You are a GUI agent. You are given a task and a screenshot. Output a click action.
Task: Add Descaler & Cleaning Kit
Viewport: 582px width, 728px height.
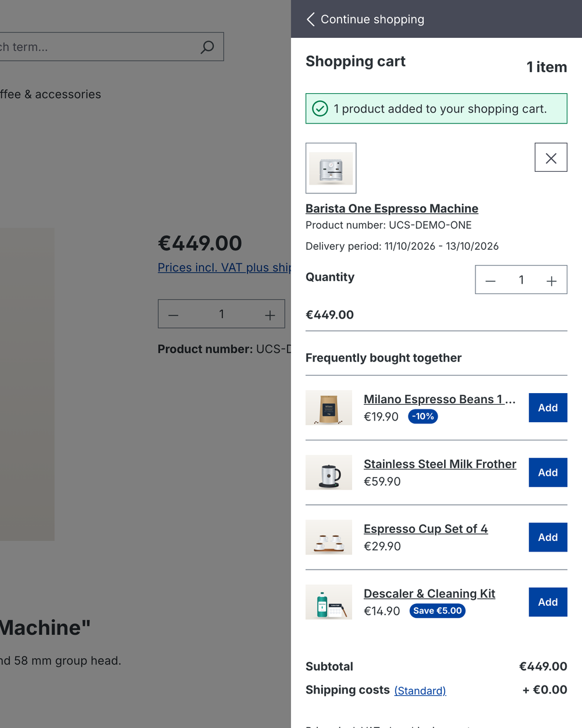548,602
